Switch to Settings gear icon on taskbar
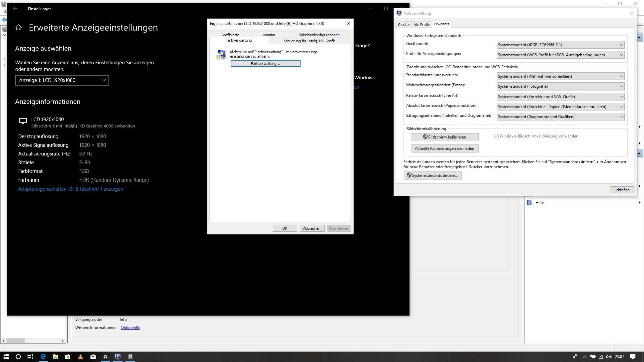 [105, 357]
